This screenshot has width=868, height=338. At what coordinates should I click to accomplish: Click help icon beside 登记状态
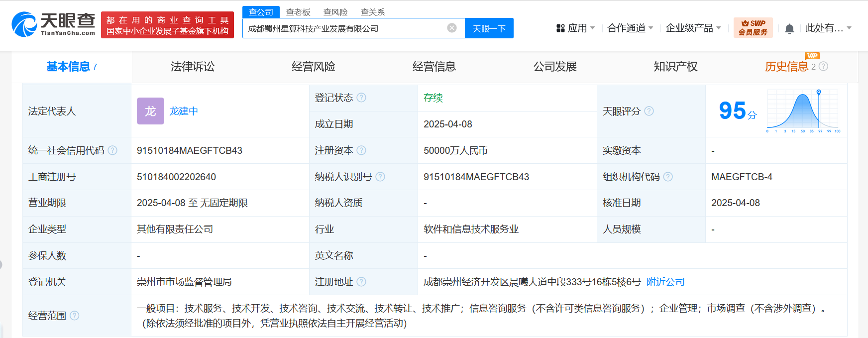click(x=361, y=98)
